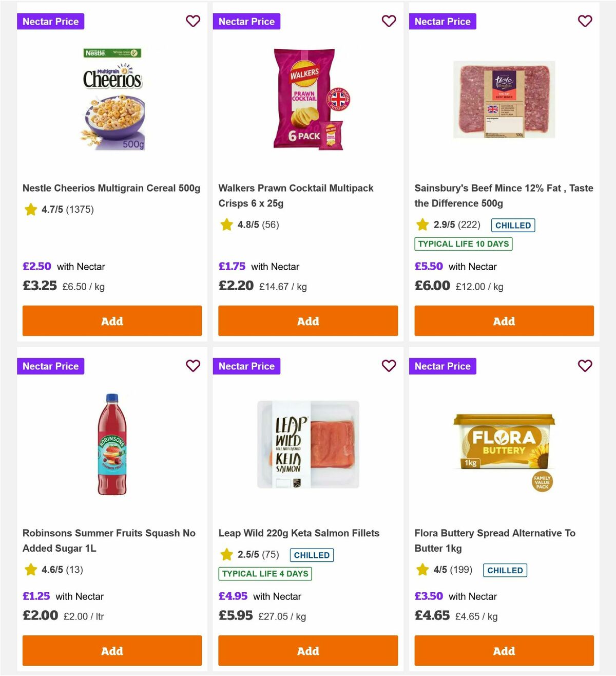Toggle favourite on Sainsbury's Beef Mince
Image resolution: width=616 pixels, height=676 pixels.
[585, 21]
